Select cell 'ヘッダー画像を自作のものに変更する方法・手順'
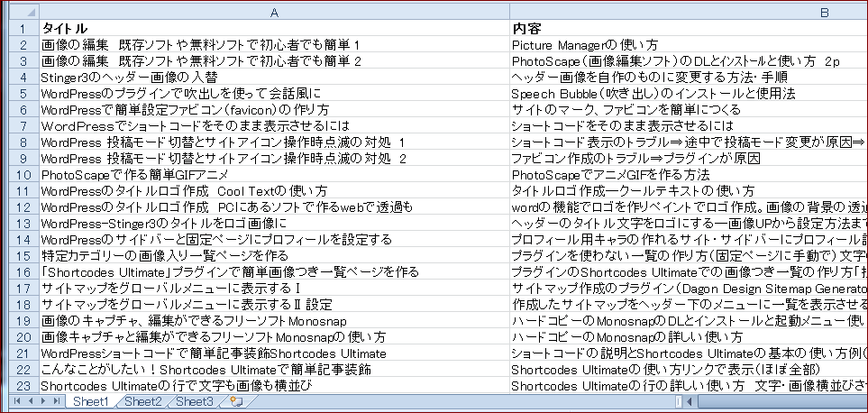868x413 pixels. (x=689, y=77)
